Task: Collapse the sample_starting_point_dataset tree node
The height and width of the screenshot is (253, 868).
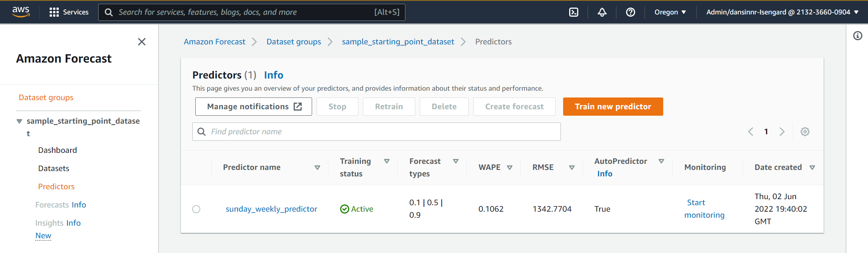Action: [x=19, y=121]
